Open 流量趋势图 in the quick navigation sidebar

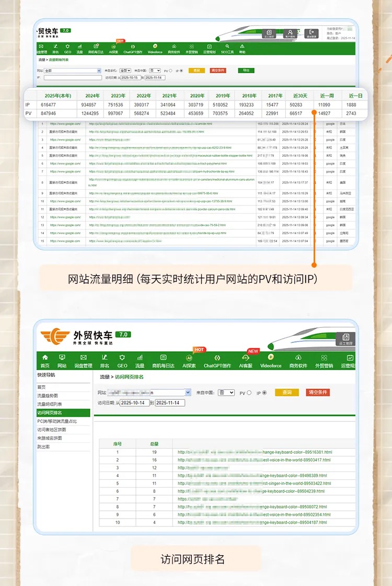point(48,396)
